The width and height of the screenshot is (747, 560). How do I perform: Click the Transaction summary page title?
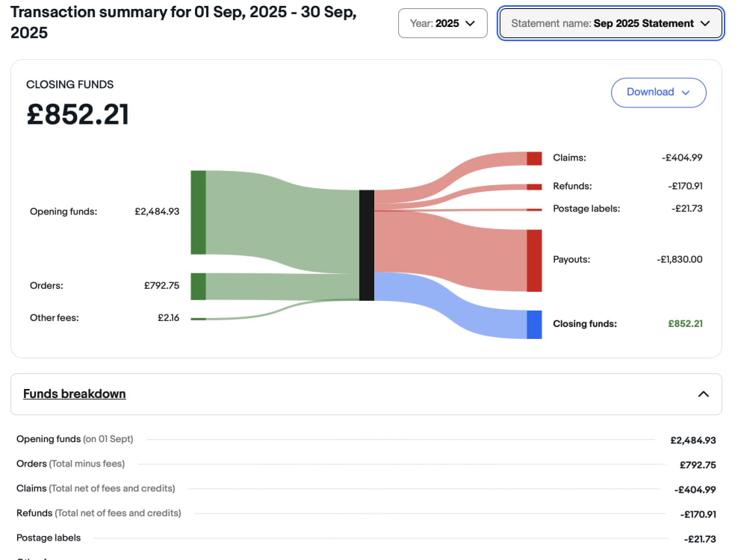pyautogui.click(x=184, y=22)
